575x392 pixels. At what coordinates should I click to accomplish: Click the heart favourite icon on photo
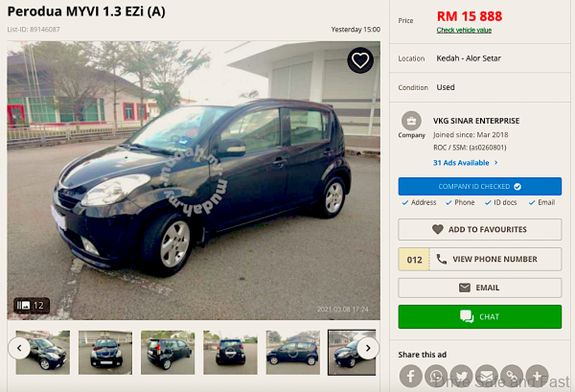(x=360, y=60)
